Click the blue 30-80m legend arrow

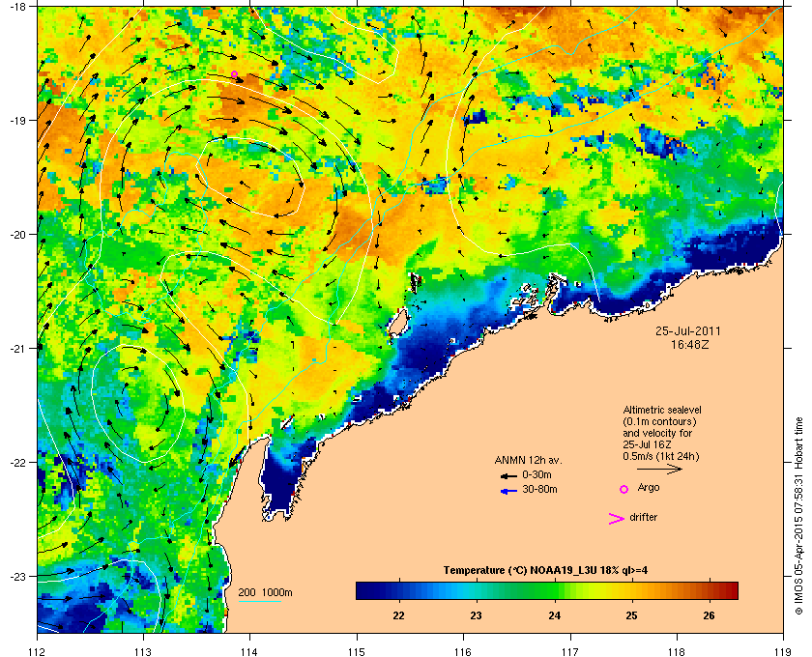pyautogui.click(x=508, y=491)
